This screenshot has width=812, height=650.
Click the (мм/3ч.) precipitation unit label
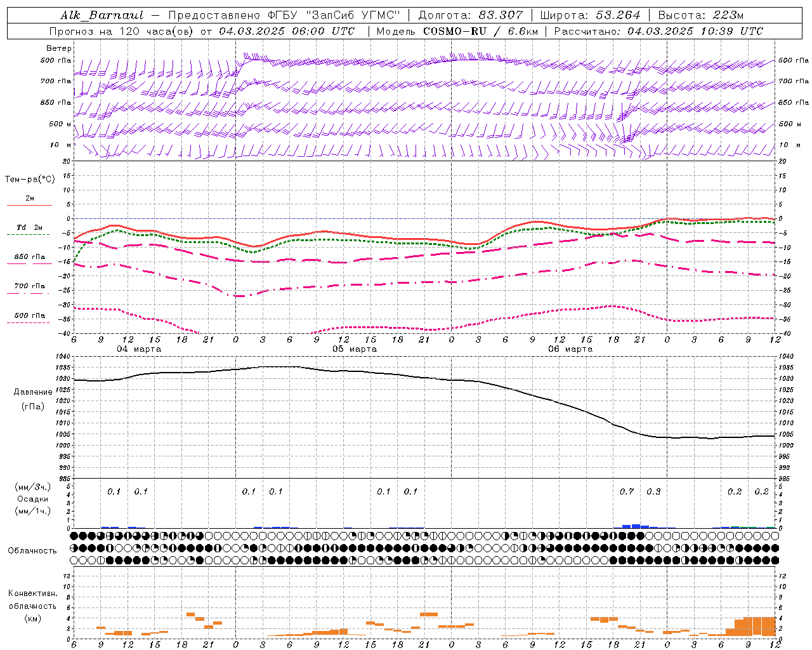tap(32, 487)
